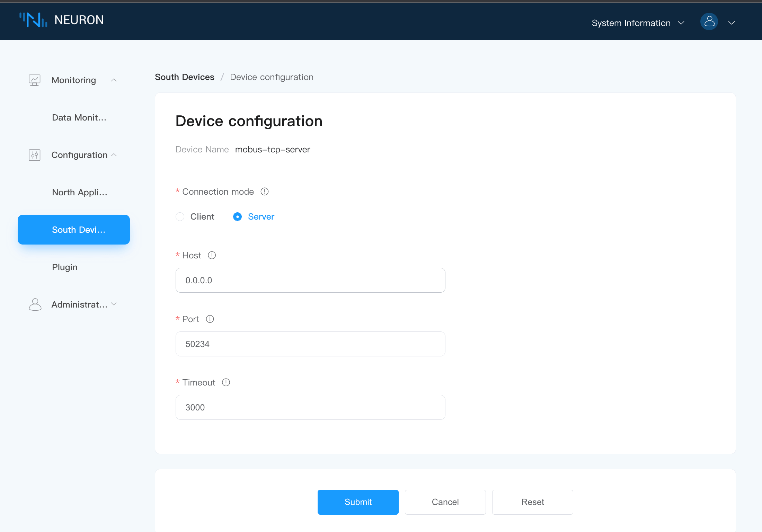Open the North Applications menu item

tap(79, 192)
